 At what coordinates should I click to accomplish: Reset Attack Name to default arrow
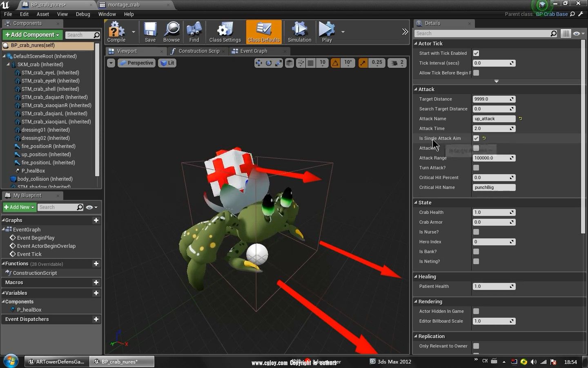coord(520,119)
